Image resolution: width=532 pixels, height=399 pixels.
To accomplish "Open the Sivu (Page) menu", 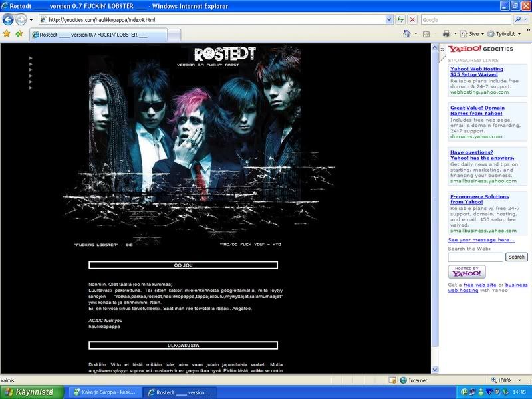I will point(472,34).
